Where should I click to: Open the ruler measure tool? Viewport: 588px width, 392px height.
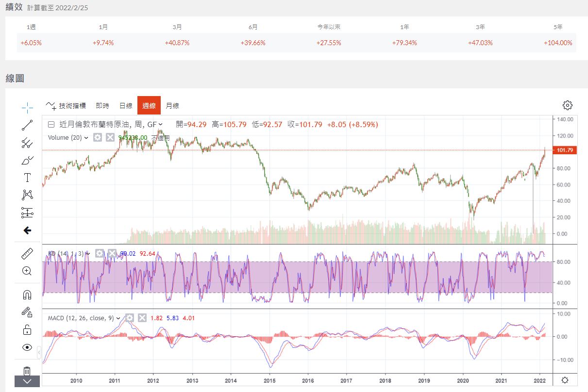pos(27,254)
